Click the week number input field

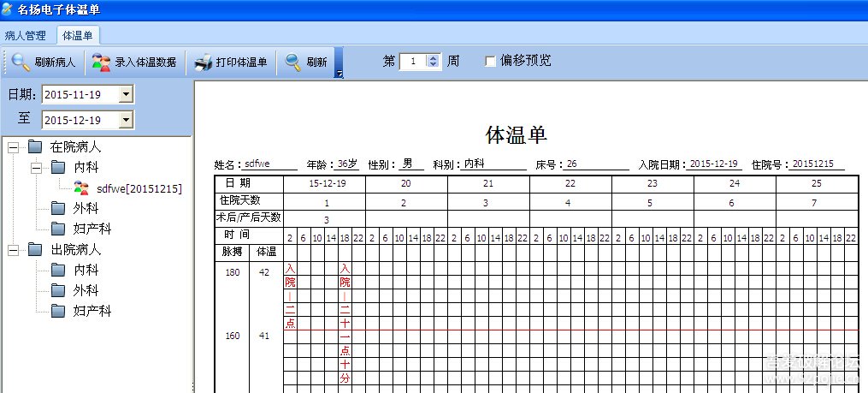pos(413,62)
